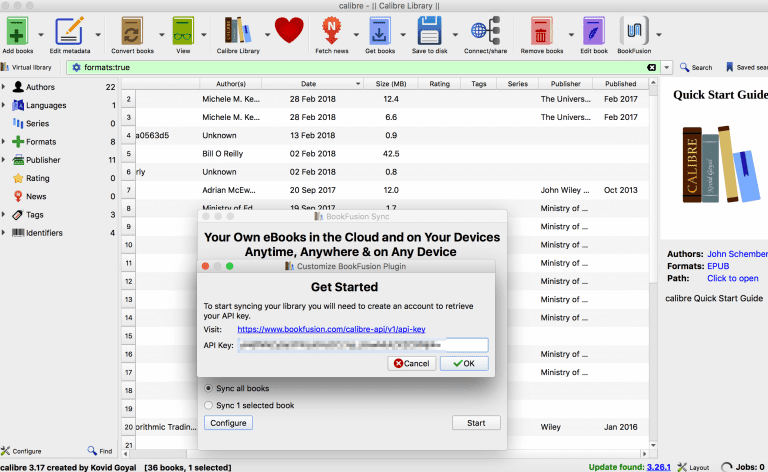The width and height of the screenshot is (768, 472).
Task: Sort by the Size (MB) column header
Action: (390, 84)
